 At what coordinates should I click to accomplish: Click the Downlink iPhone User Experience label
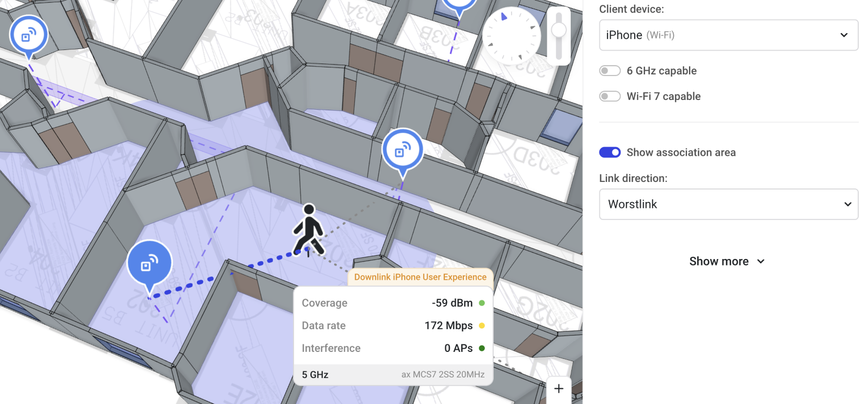420,277
